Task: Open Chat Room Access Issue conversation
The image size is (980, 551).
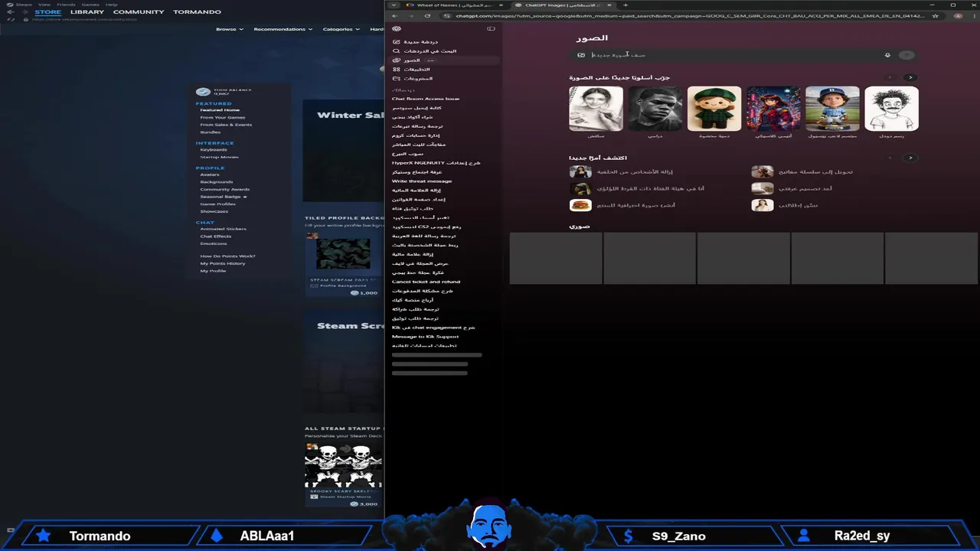Action: pos(426,99)
